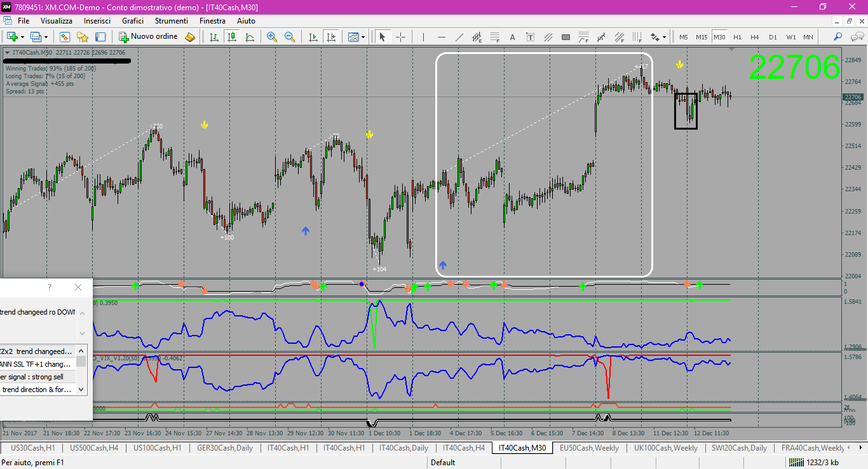The image size is (868, 469).
Task: Click the Nuovo ordine button
Action: point(148,37)
